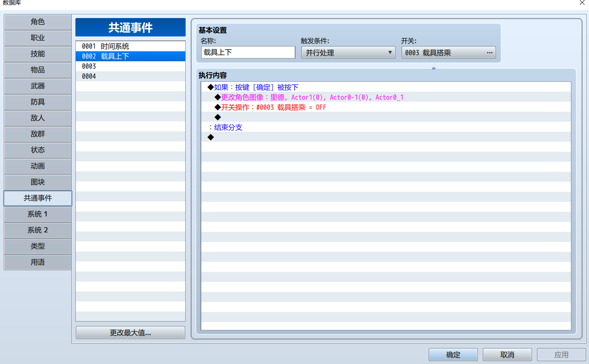Select the 结束分支 line
Viewport: 589px width, 364px height.
point(386,127)
